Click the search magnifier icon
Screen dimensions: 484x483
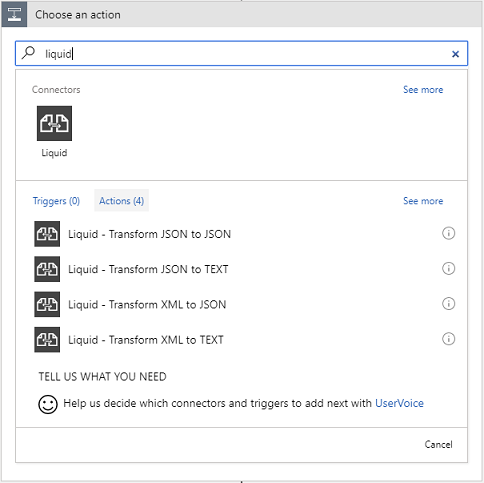pyautogui.click(x=28, y=53)
